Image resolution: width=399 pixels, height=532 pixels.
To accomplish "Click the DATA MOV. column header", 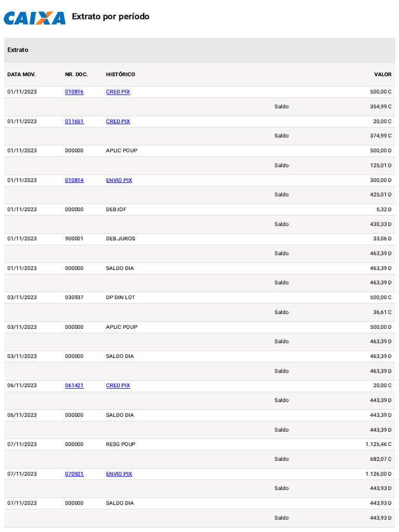I will coord(21,74).
